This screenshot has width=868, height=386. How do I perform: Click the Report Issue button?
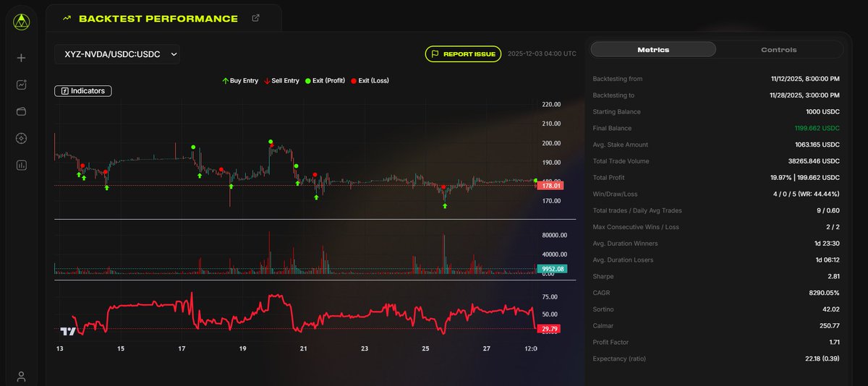(x=463, y=53)
